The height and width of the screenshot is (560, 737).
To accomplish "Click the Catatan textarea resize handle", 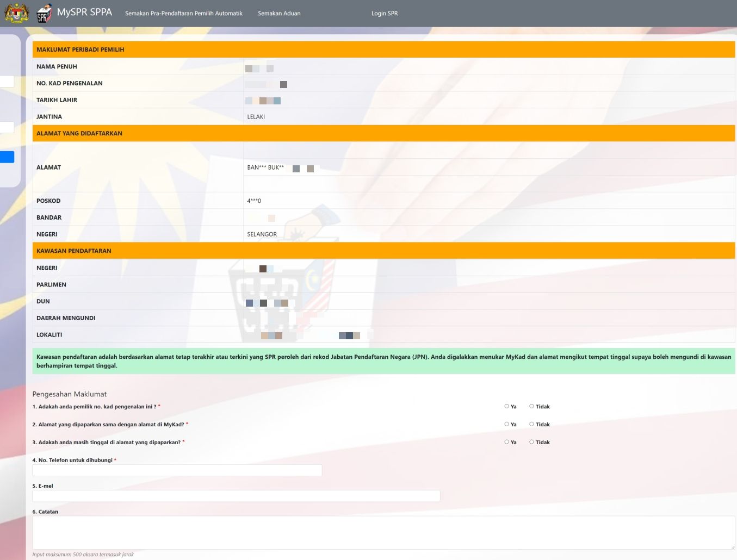I will tap(732, 546).
